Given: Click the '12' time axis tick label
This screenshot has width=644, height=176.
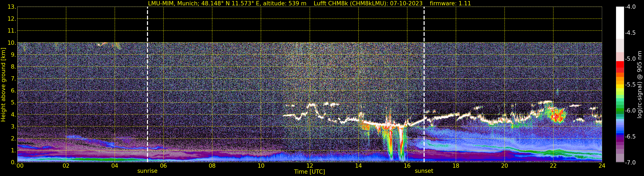Looking at the screenshot, I should pyautogui.click(x=310, y=166).
